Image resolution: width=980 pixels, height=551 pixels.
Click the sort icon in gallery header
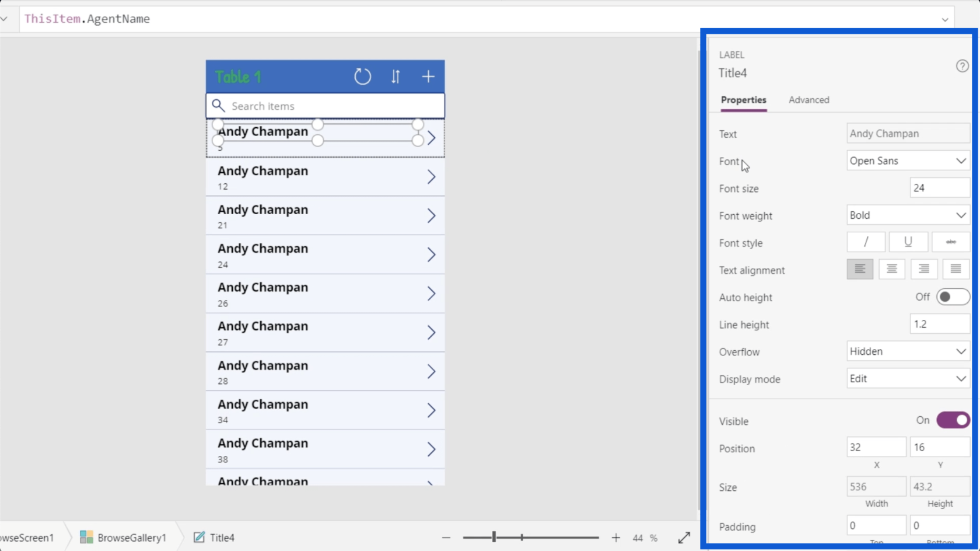pyautogui.click(x=395, y=76)
